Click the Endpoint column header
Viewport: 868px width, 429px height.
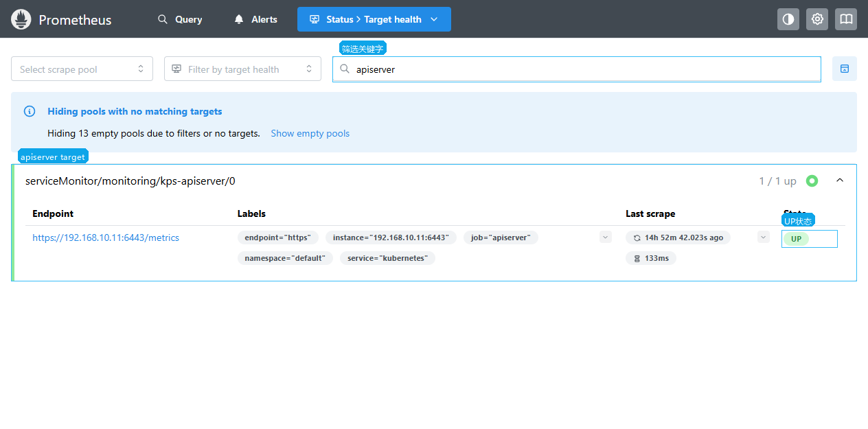[53, 213]
